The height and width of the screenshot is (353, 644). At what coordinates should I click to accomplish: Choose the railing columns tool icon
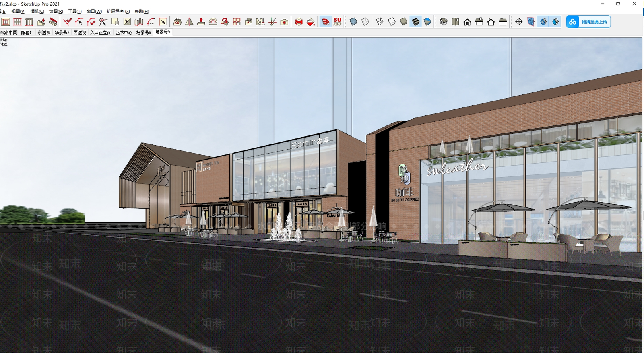pyautogui.click(x=29, y=22)
